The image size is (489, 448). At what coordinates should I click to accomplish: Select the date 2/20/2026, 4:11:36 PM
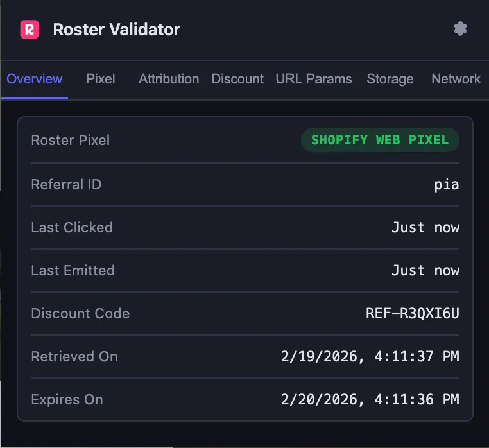[370, 400]
